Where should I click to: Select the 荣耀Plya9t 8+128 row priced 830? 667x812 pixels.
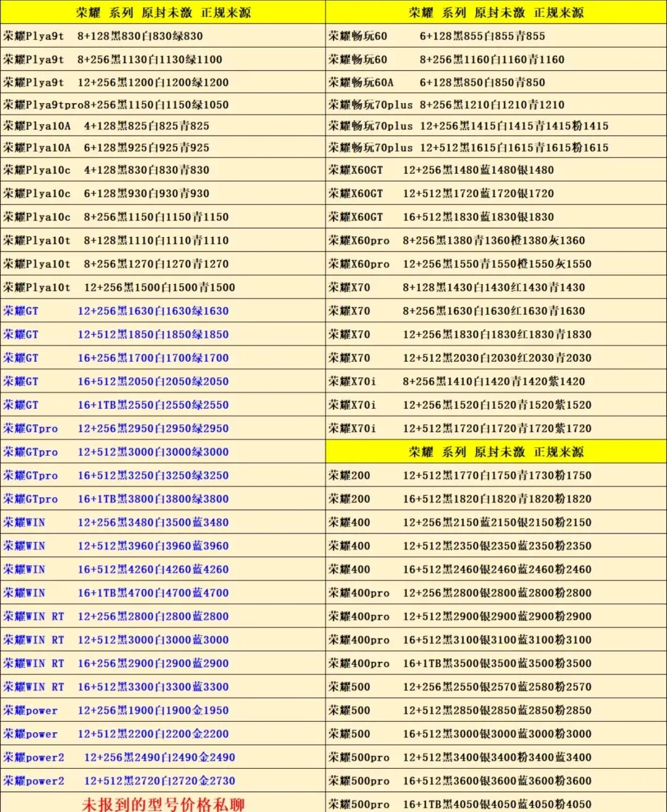click(163, 36)
